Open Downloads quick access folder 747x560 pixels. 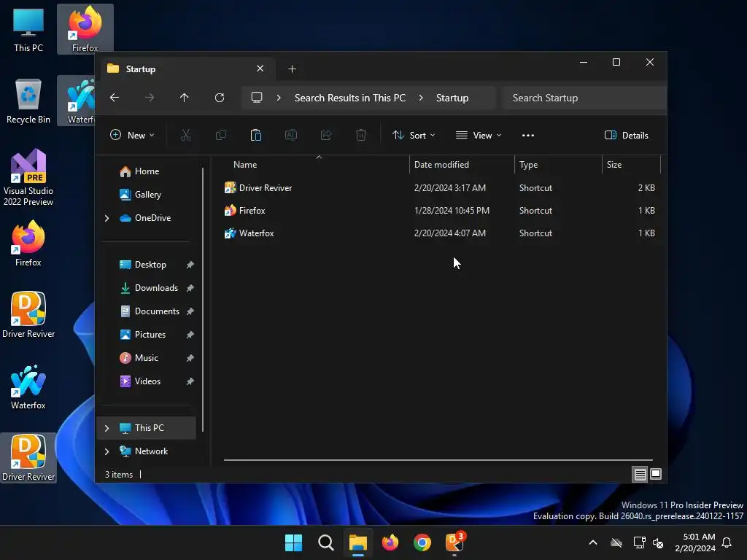click(x=156, y=288)
